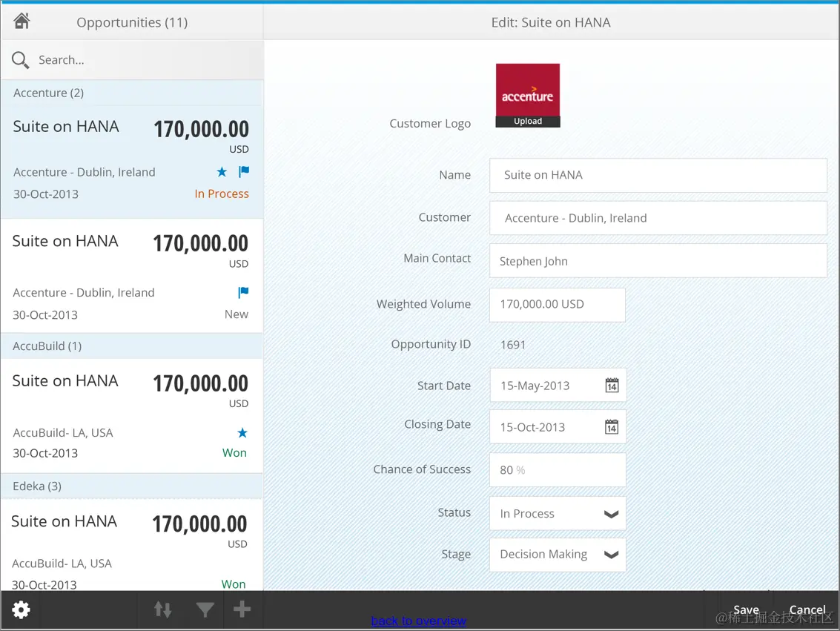Click the Accenture logo thumbnail
840x631 pixels.
click(528, 90)
